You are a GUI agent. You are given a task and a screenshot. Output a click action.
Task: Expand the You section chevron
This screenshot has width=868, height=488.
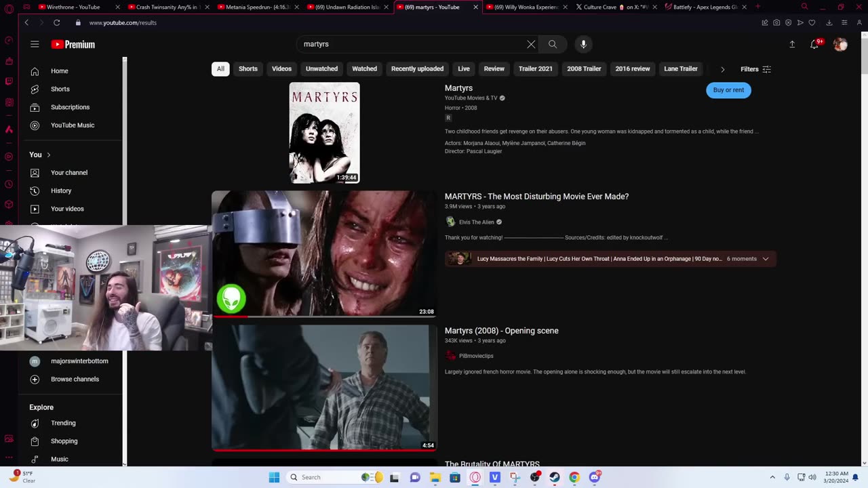click(x=48, y=155)
